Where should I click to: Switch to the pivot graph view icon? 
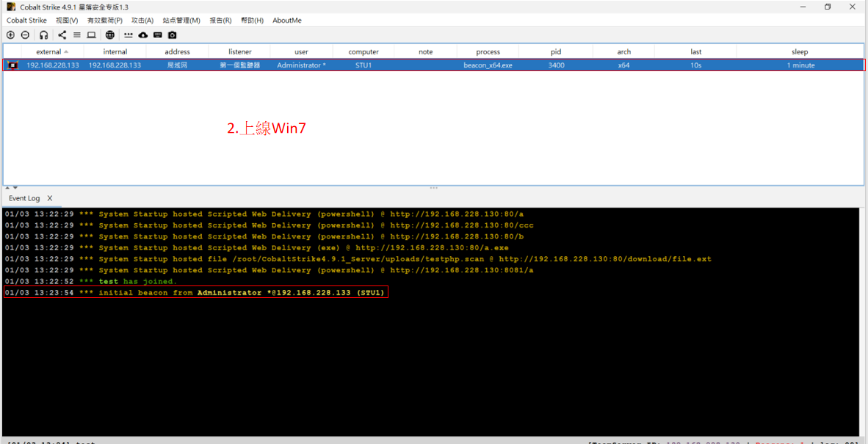62,34
